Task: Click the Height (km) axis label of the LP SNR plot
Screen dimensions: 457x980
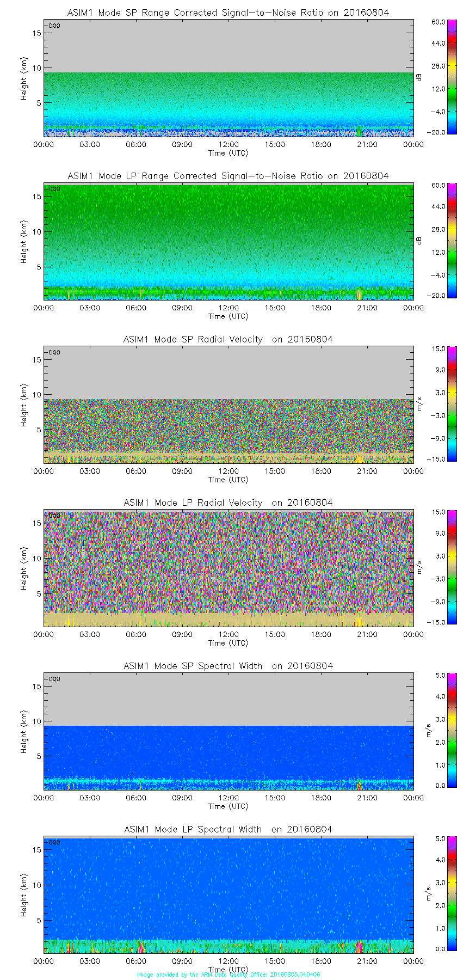Action: click(24, 242)
